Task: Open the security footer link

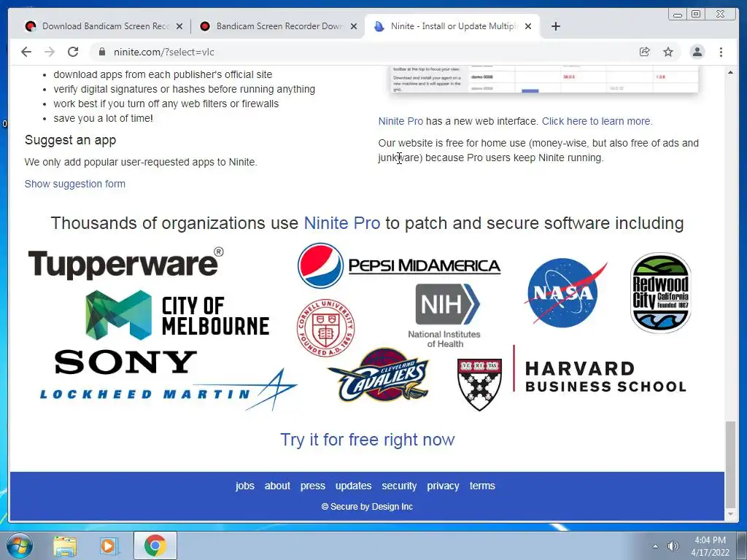Action: [x=399, y=486]
